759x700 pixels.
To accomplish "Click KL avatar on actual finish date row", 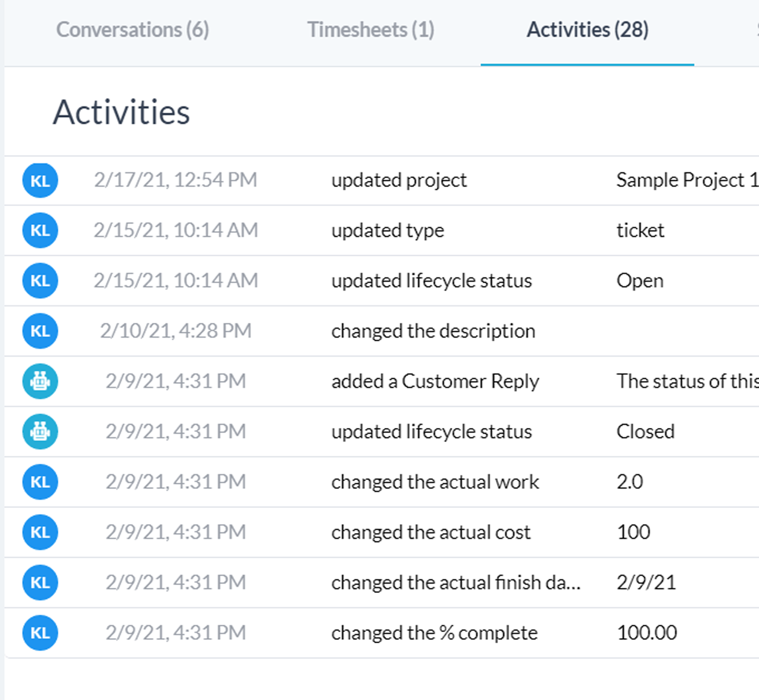I will click(x=40, y=582).
